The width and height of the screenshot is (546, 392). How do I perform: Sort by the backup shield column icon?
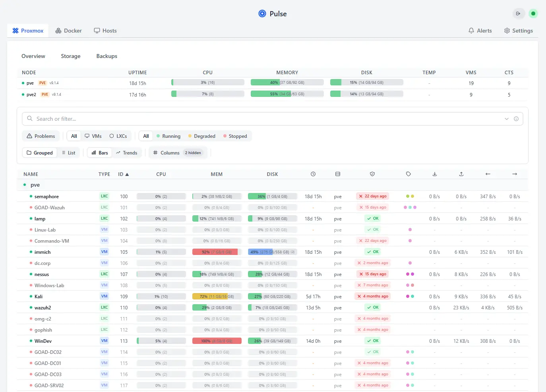(372, 174)
